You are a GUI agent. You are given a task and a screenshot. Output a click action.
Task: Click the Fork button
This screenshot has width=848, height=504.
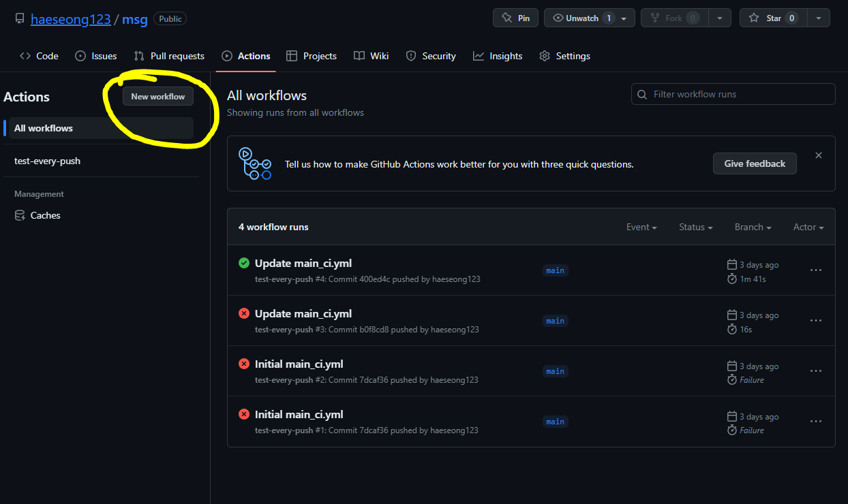675,18
